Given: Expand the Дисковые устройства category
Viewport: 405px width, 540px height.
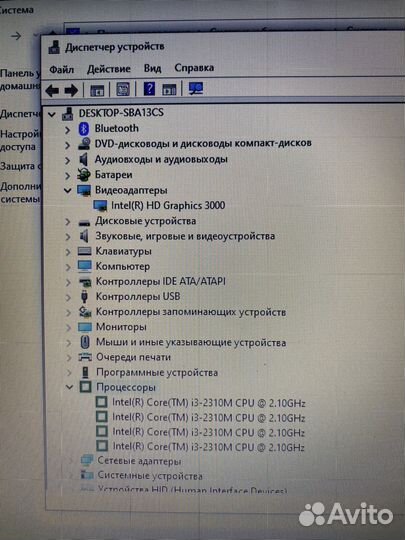Looking at the screenshot, I should 68,222.
